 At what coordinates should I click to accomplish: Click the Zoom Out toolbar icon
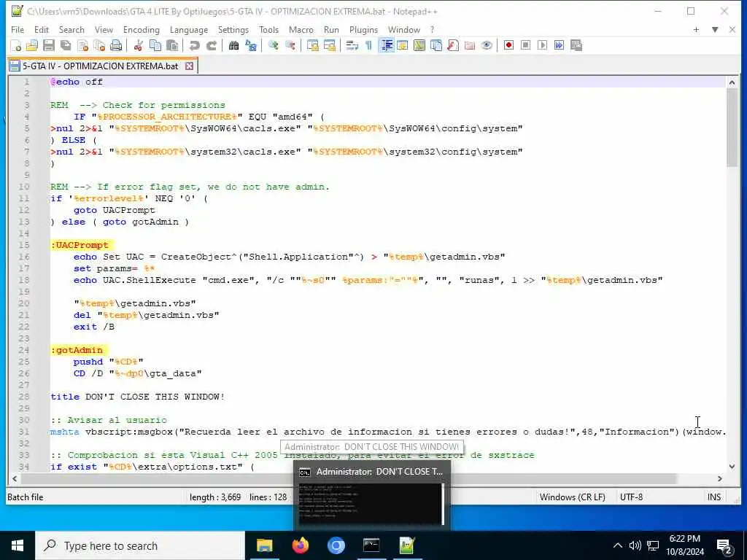[290, 45]
